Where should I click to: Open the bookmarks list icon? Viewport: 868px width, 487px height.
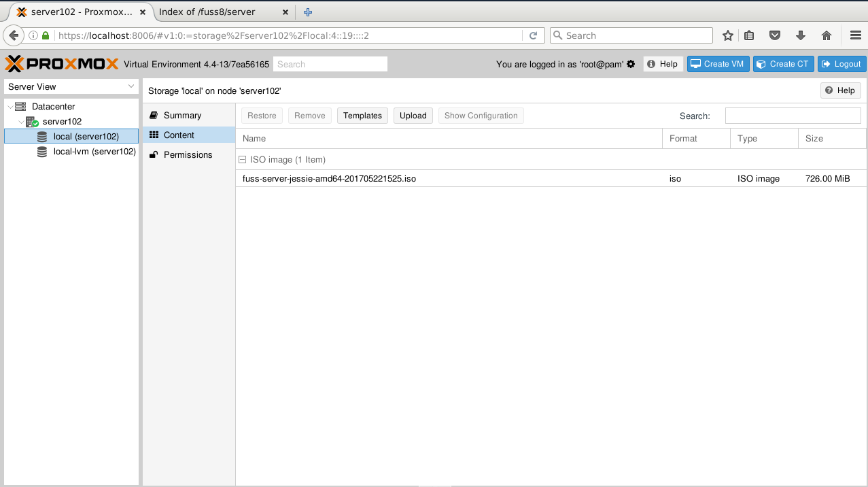[x=749, y=35]
